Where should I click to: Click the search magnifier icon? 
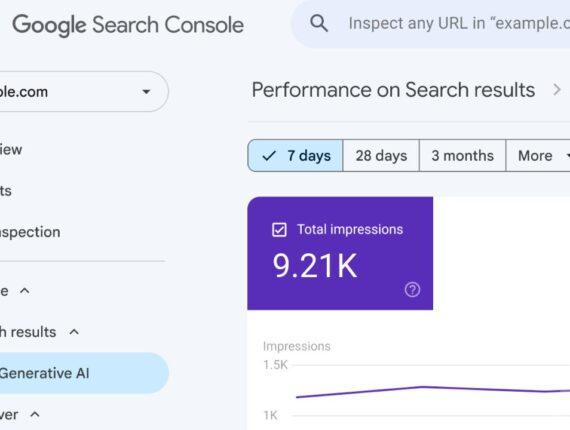(319, 23)
